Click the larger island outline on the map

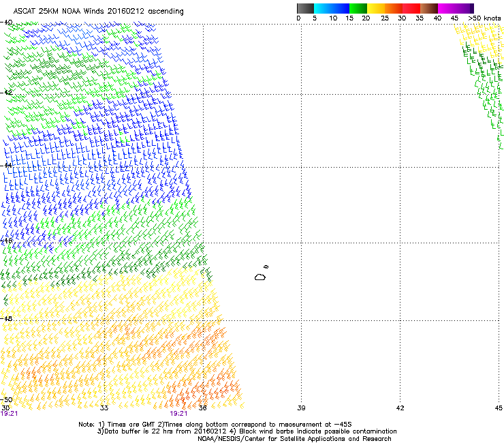(260, 277)
